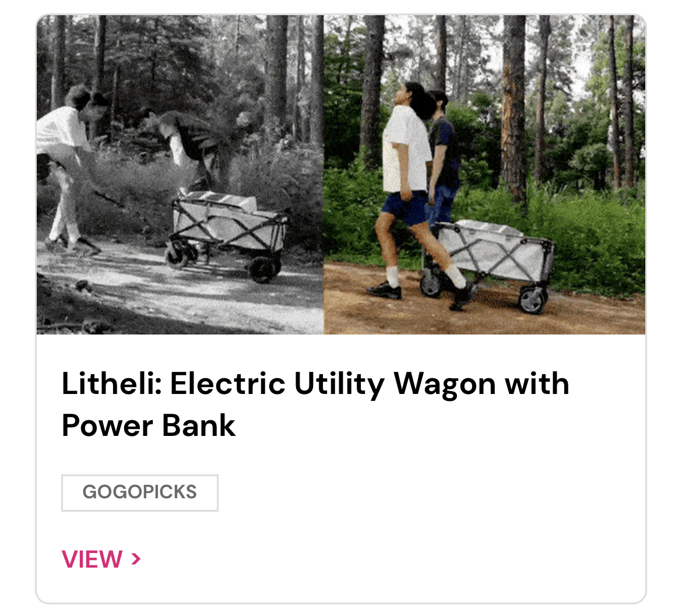
Task: Click the word 'Litheli:' in the heading
Action: 112,383
